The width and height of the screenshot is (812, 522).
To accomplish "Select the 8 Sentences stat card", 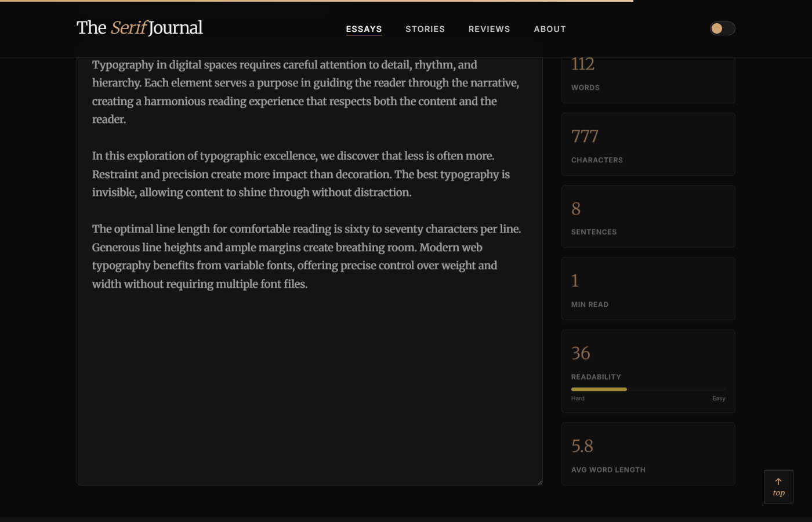I will pos(648,216).
